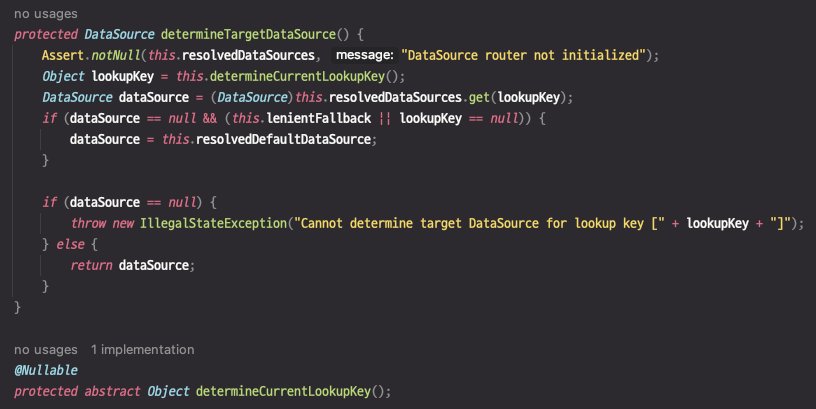Click the resolvedDefaultDataSource field

pos(283,139)
